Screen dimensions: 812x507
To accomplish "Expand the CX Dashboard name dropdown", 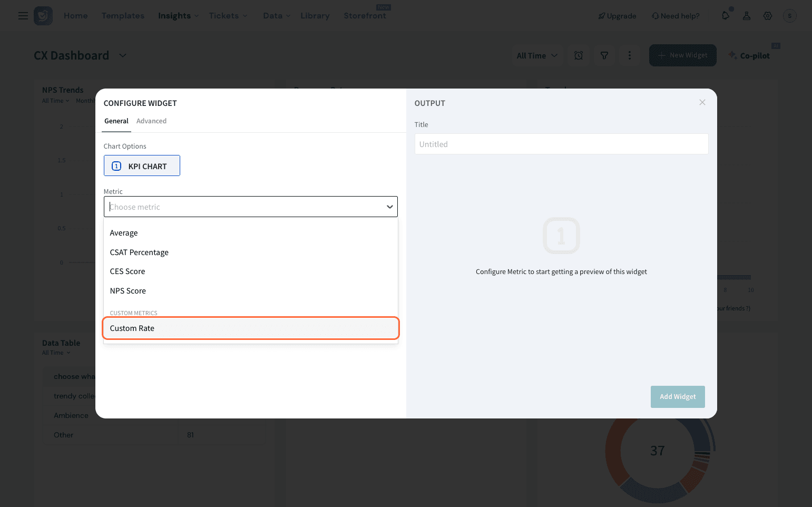I will (x=123, y=55).
